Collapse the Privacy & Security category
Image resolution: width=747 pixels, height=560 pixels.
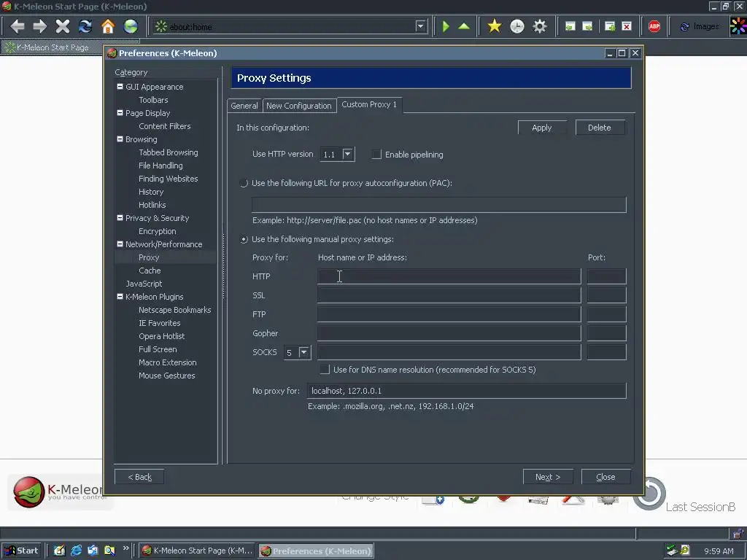(x=120, y=217)
